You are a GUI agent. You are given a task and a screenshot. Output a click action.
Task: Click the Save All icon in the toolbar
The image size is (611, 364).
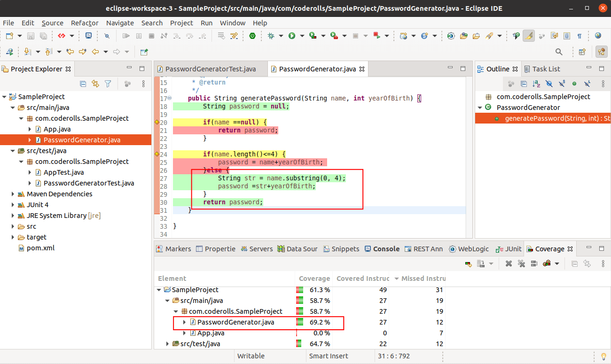coord(44,36)
